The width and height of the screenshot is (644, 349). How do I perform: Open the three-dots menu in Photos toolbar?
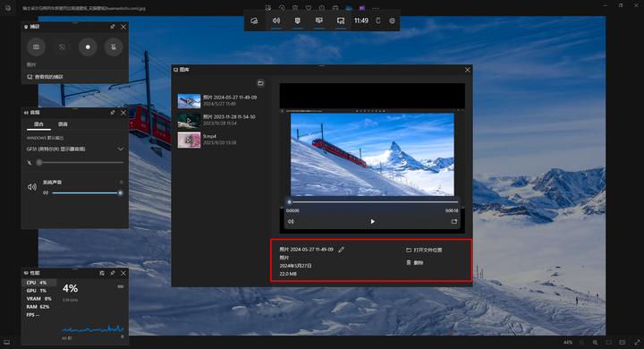376,8
